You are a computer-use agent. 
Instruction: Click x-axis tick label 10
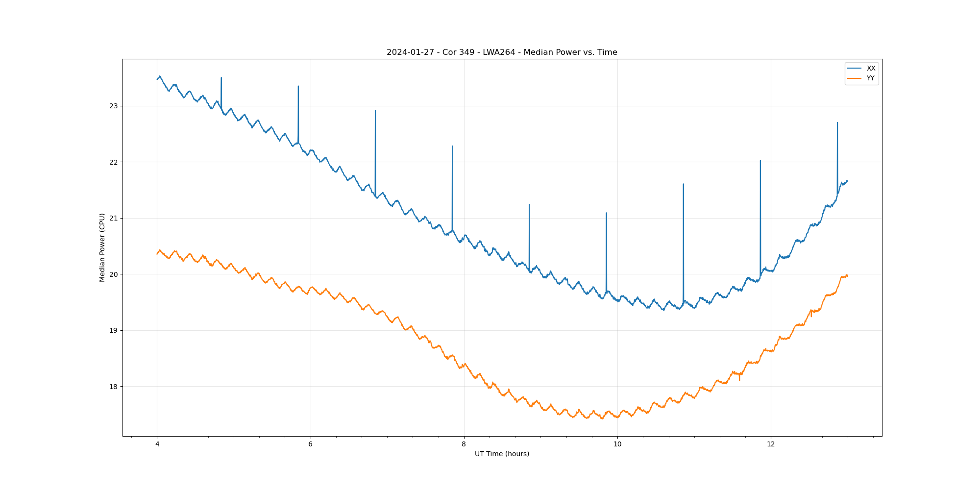tap(617, 444)
